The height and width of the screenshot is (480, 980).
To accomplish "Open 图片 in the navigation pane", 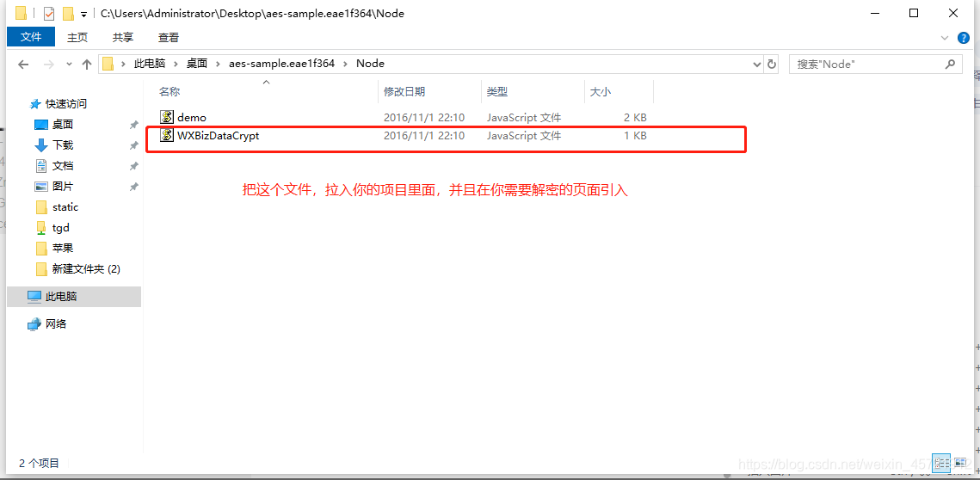I will (x=63, y=187).
